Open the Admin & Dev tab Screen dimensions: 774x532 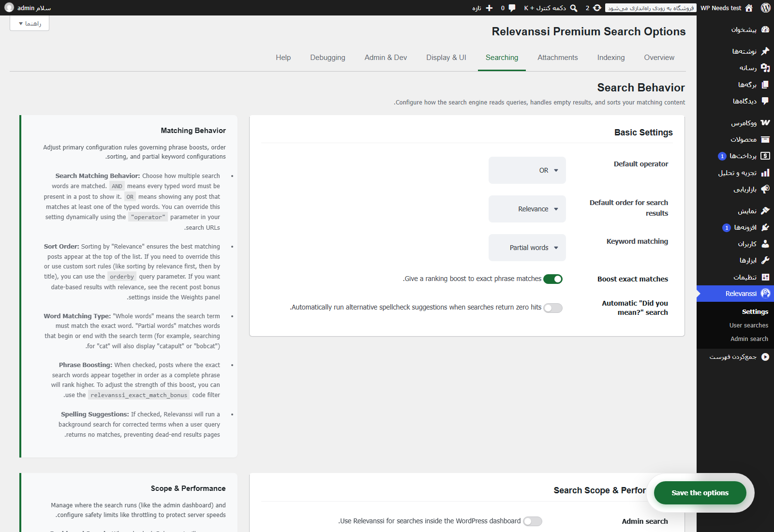[386, 58]
